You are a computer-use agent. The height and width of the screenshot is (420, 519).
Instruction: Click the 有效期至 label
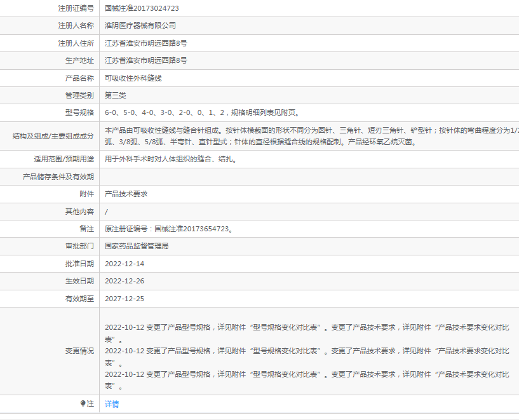(80, 299)
